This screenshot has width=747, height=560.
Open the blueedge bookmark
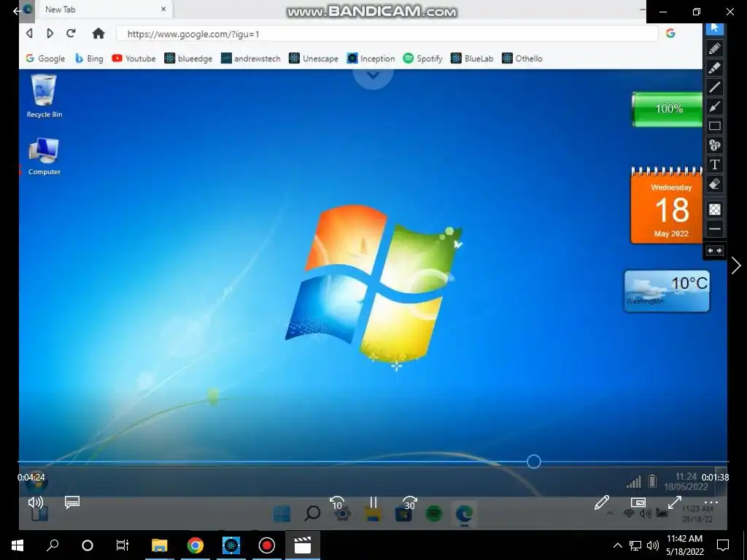[x=188, y=58]
